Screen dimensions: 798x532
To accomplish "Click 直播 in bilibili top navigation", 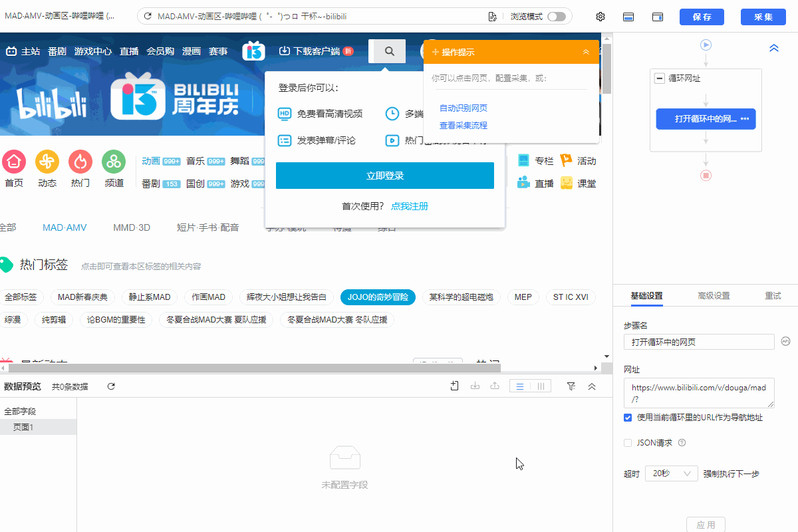I will pos(129,51).
